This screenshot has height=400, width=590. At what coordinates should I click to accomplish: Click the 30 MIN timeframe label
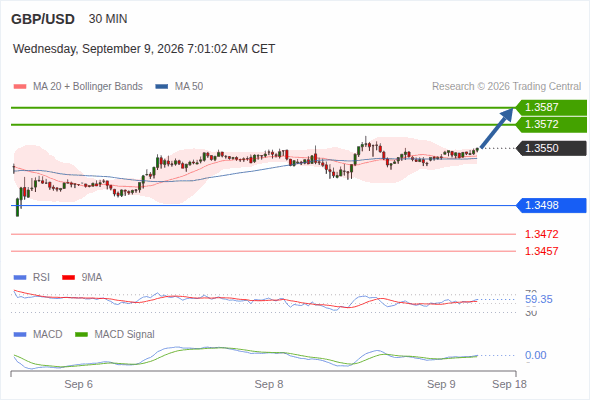coord(108,19)
